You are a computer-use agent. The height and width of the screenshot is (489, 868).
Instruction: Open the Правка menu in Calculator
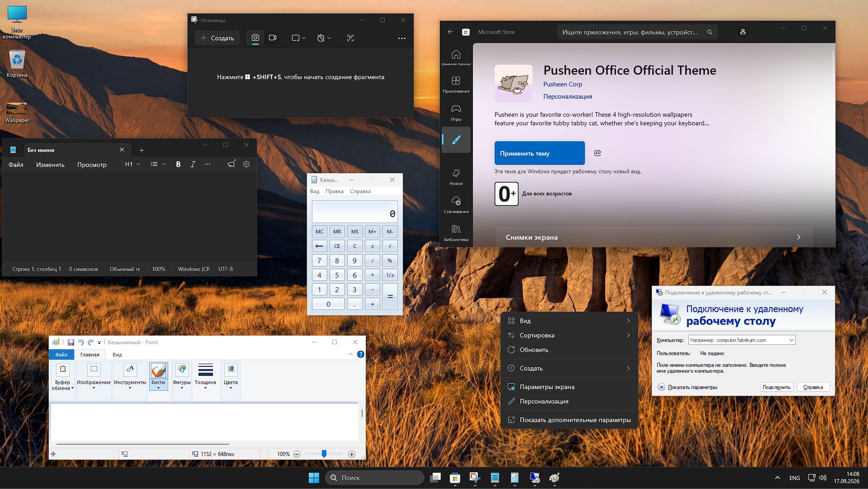click(x=335, y=191)
